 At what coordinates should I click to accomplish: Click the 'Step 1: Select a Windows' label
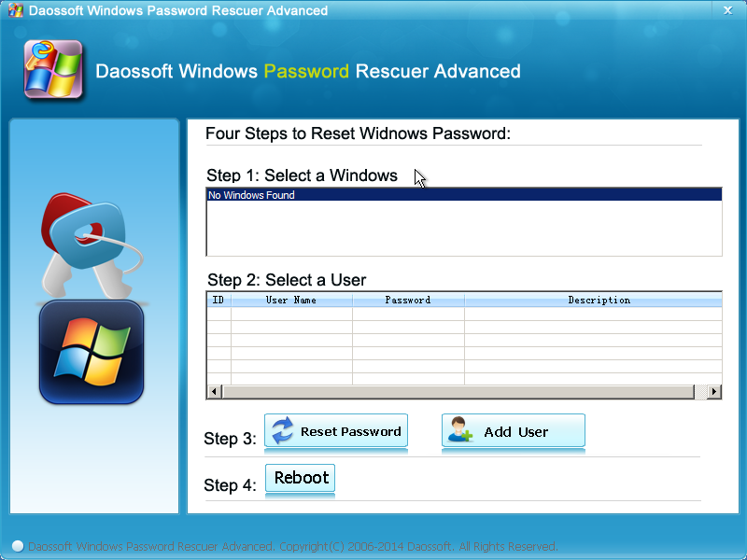point(302,175)
